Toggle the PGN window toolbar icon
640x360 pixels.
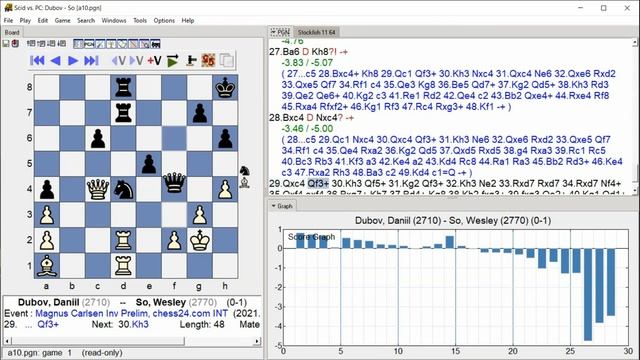(89, 44)
